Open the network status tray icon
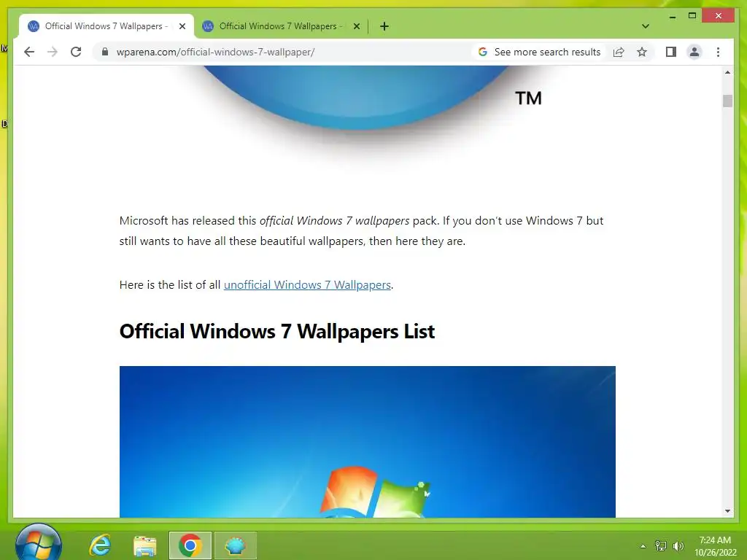This screenshot has width=747, height=560. pos(661,545)
